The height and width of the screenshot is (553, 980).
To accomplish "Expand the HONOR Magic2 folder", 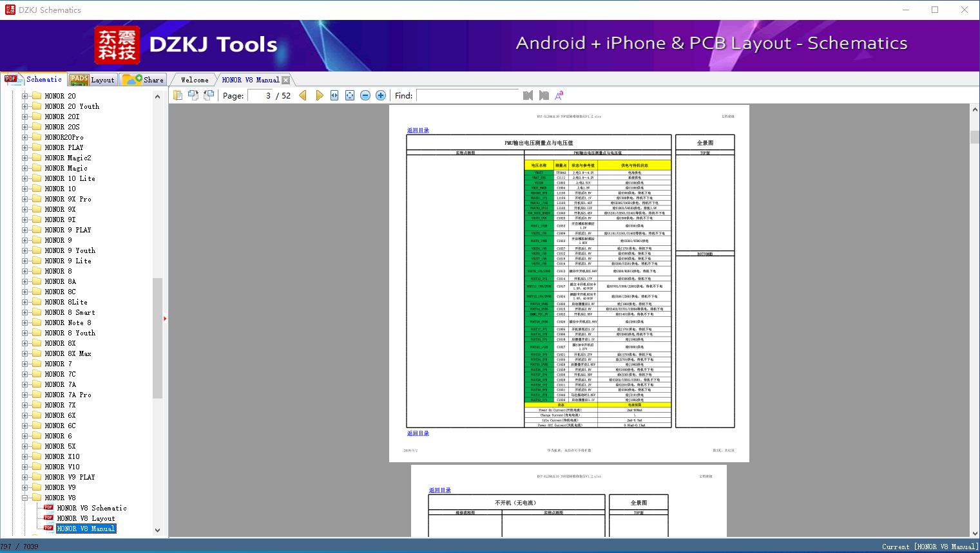I will tap(24, 158).
